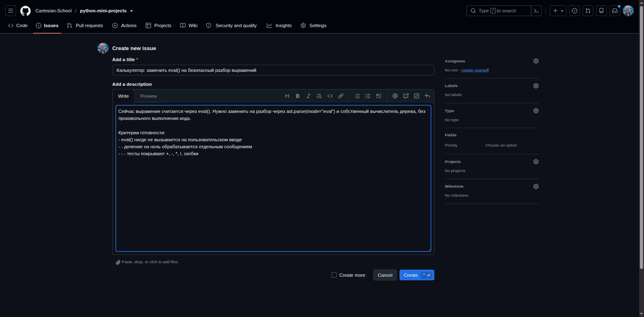Viewport: 644px width, 317px height.
Task: Open the Wiki tab
Action: click(x=189, y=25)
